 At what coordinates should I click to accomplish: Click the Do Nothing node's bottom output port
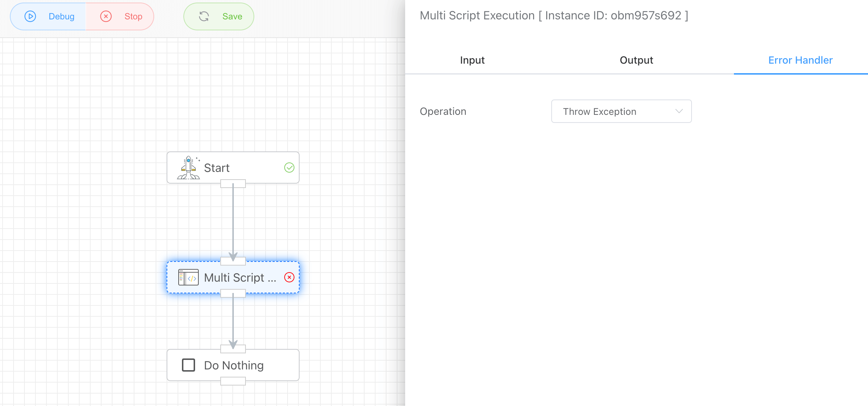pos(233,381)
